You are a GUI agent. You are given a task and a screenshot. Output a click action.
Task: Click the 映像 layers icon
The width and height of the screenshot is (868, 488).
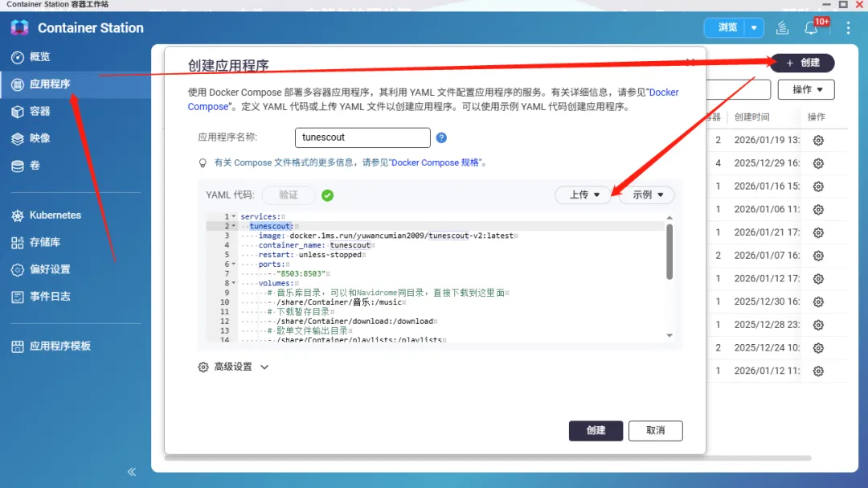[x=18, y=138]
